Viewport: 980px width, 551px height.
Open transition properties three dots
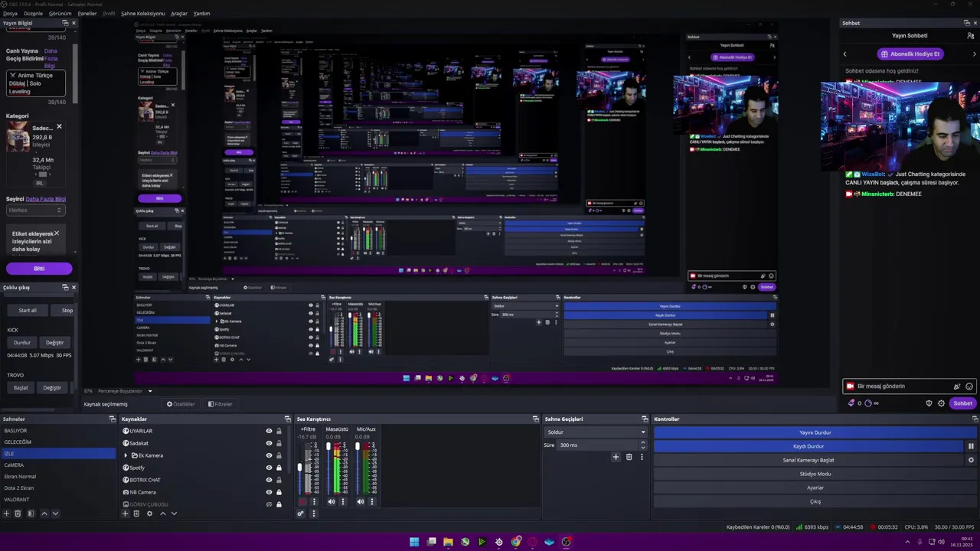[x=642, y=457]
